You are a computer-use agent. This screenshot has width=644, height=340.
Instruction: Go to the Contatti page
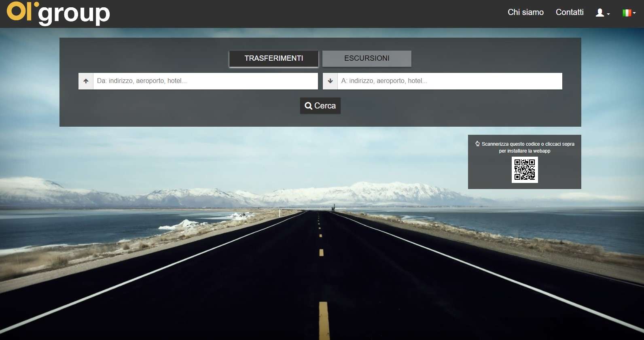(x=570, y=12)
